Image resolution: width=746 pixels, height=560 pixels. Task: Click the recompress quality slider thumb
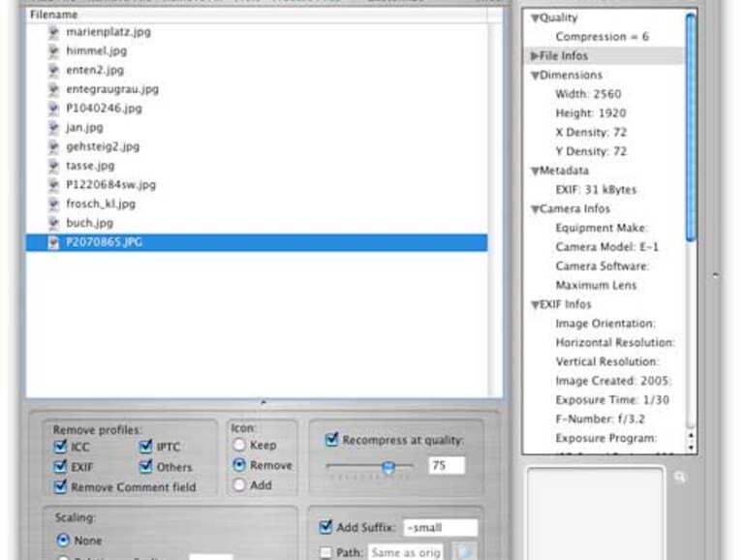[x=389, y=467]
